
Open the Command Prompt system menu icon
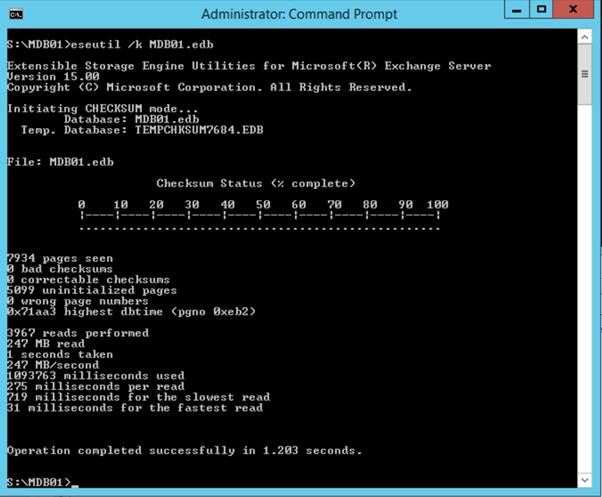[17, 14]
